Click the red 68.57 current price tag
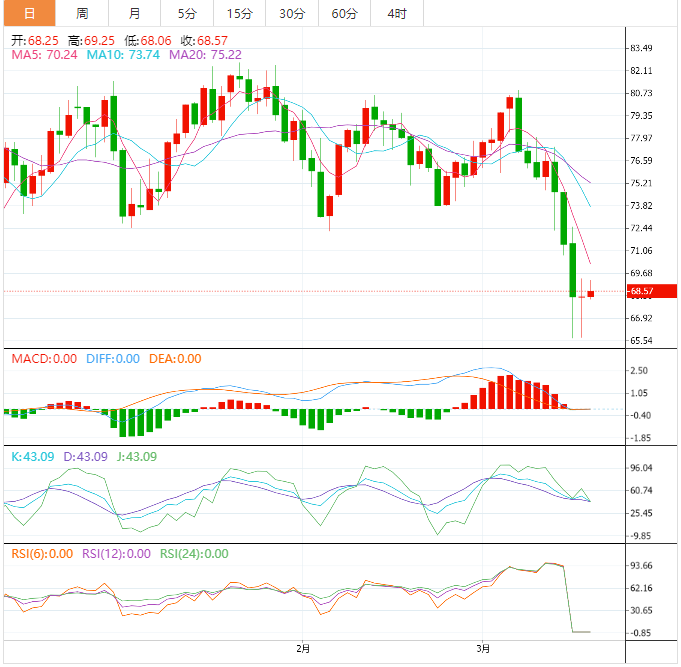681x667 pixels. (641, 292)
